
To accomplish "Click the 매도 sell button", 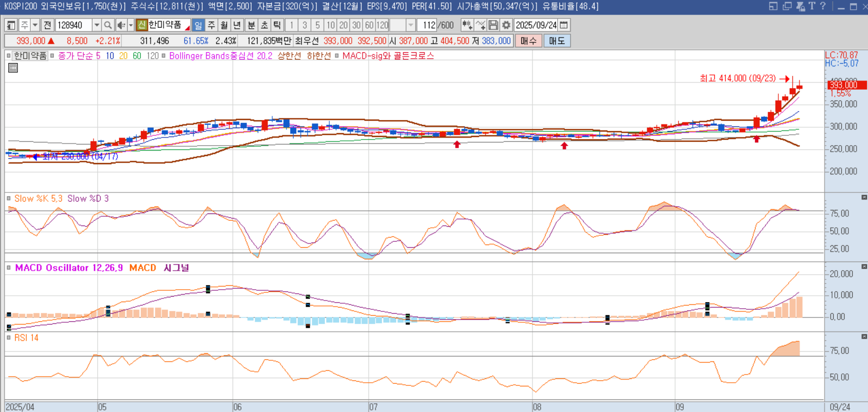I will click(x=557, y=41).
